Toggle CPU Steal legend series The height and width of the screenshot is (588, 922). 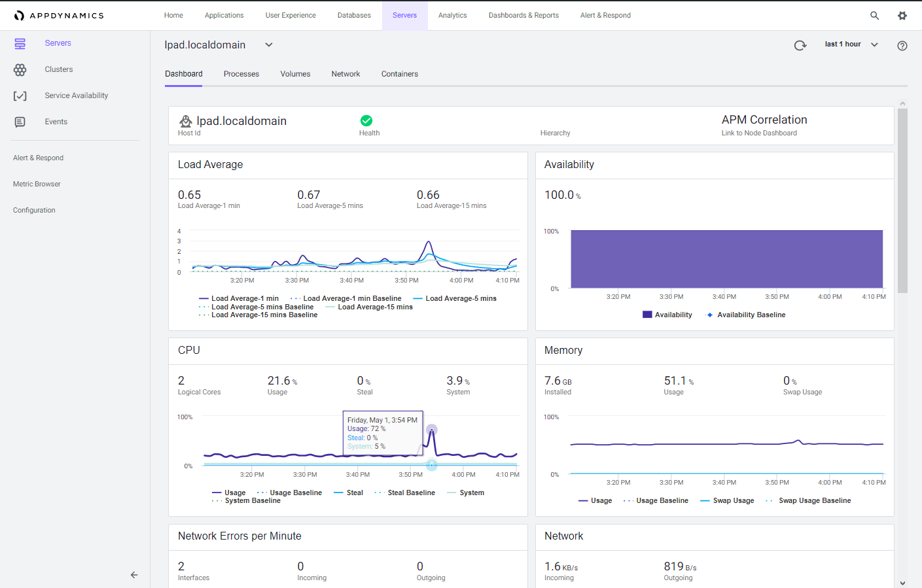point(348,493)
